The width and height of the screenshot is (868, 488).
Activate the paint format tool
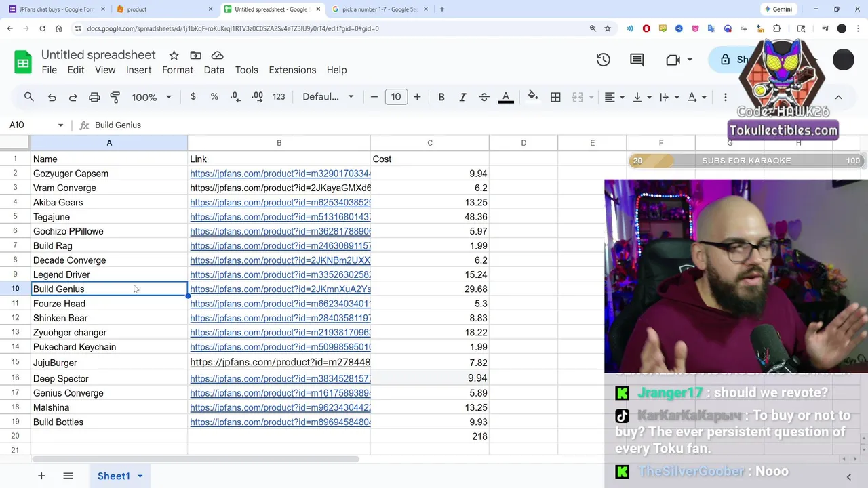[x=115, y=97]
